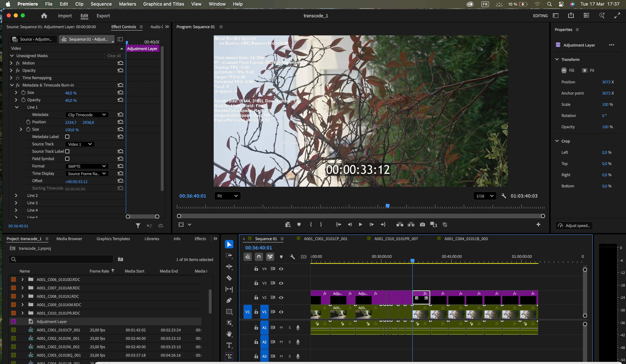626x364 pixels.
Task: Click the Export Frame camera icon
Action: point(422,225)
